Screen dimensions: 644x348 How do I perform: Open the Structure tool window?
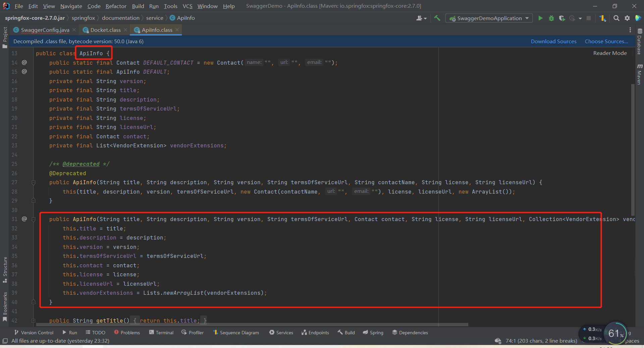(5, 270)
